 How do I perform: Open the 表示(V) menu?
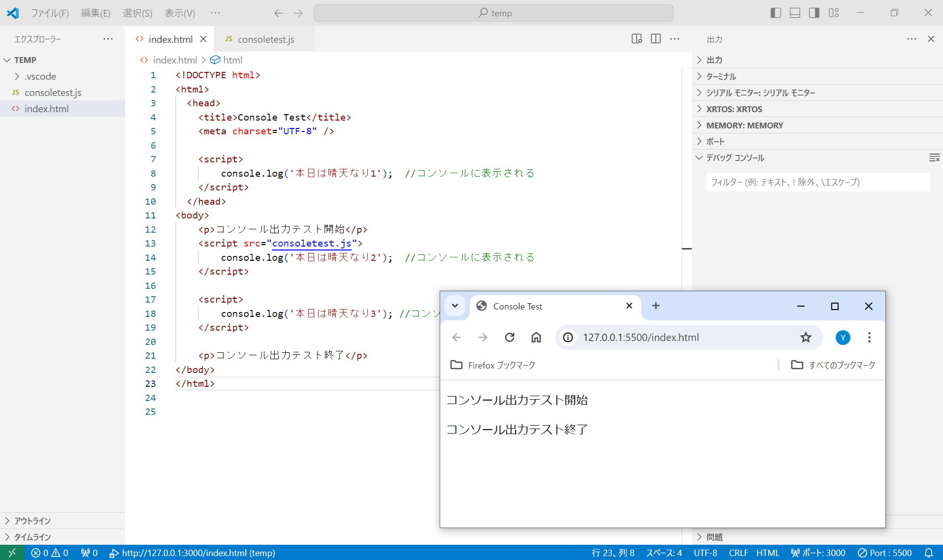(180, 13)
